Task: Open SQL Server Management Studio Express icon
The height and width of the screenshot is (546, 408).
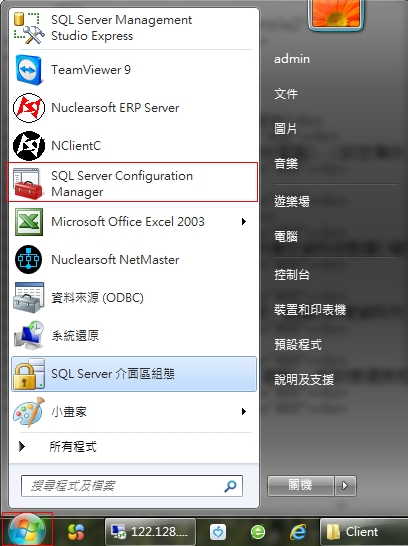Action: (29, 28)
